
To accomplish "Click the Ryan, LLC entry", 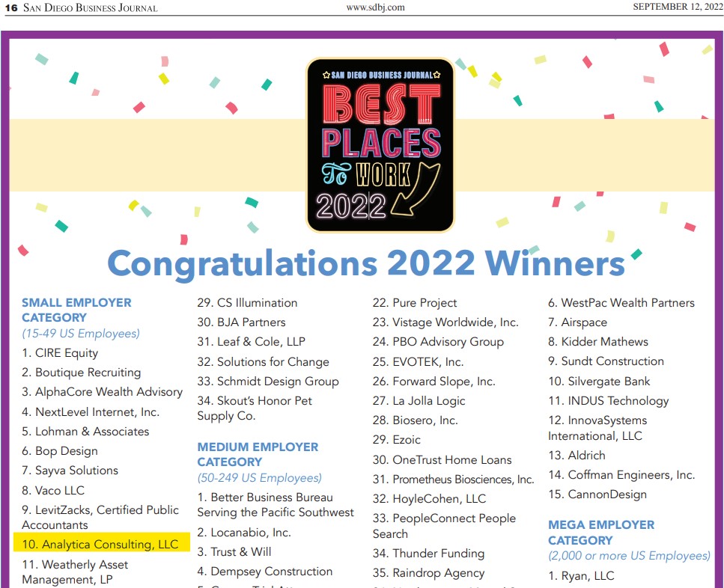I will [x=581, y=576].
